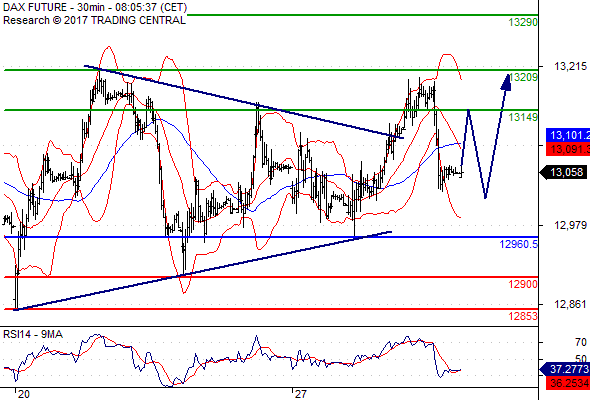Click the 13,215 price axis value
Viewport: 590px width, 400px height.
(x=570, y=67)
